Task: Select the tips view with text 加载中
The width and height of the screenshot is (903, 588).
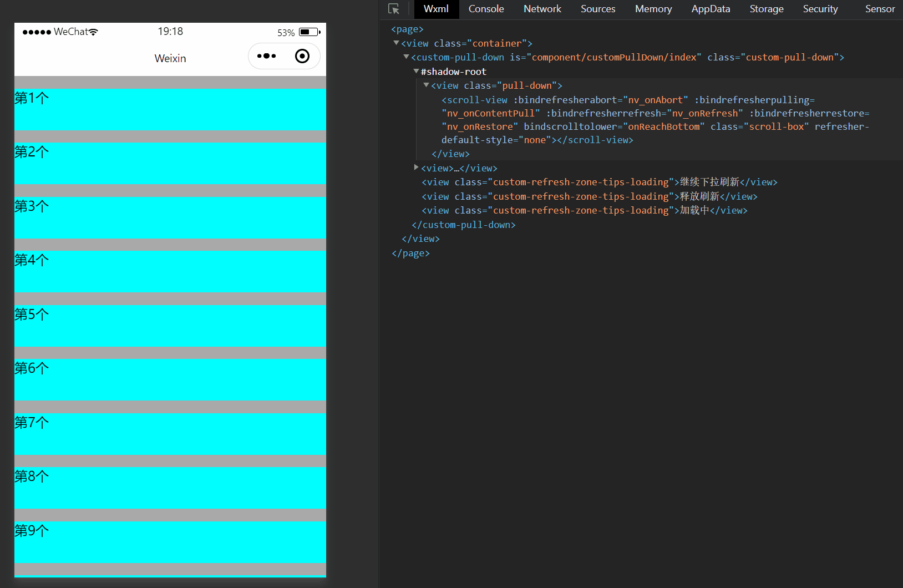Action: (585, 210)
